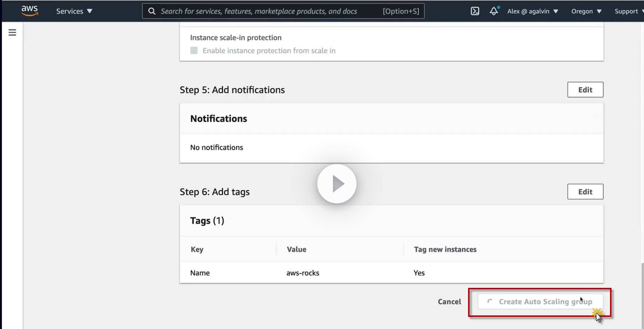
Task: Focus the AWS services search field
Action: tap(264, 11)
